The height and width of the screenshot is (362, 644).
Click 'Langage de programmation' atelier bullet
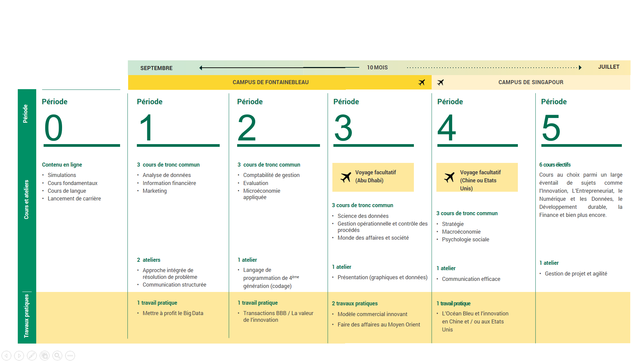(x=271, y=278)
